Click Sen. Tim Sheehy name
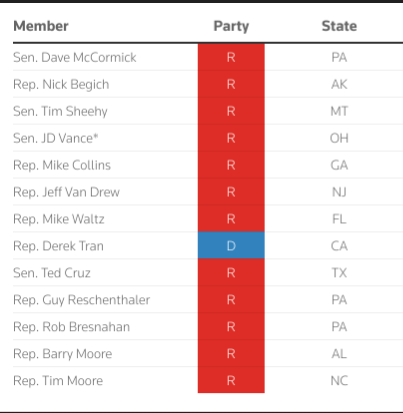This screenshot has width=403, height=413. 60,111
